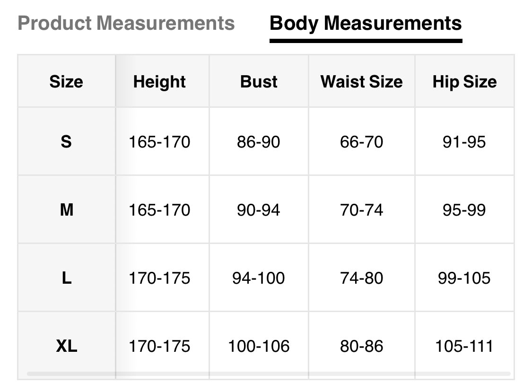Select the L size row label
This screenshot has width=532, height=392.
[66, 278]
